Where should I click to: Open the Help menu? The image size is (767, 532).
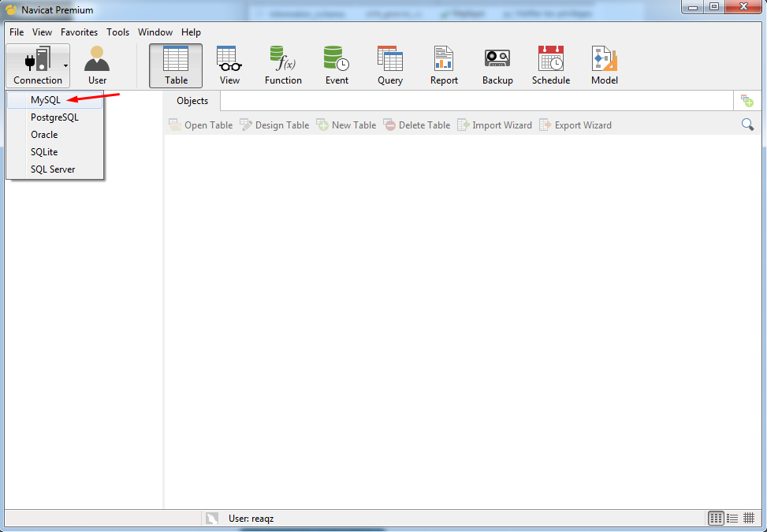(191, 32)
